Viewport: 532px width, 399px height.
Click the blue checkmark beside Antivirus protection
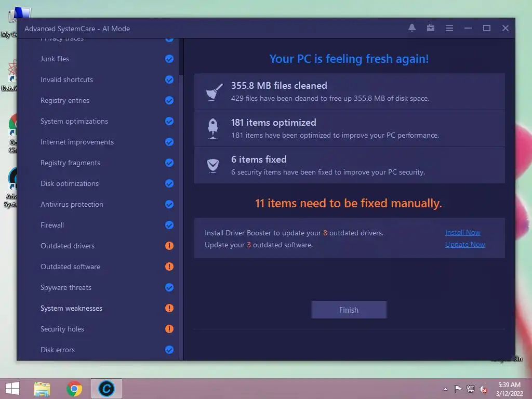pos(169,204)
